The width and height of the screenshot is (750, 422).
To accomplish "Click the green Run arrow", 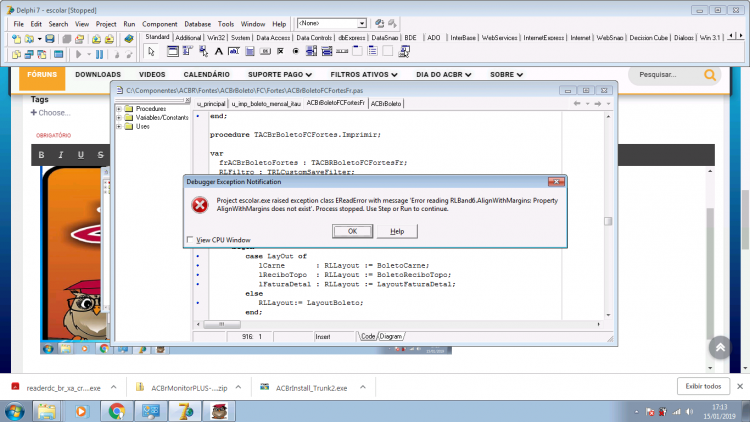I will coord(78,55).
